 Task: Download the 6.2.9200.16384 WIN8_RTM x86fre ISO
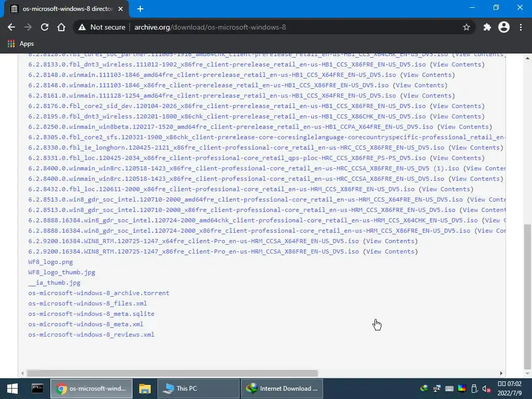tap(193, 251)
